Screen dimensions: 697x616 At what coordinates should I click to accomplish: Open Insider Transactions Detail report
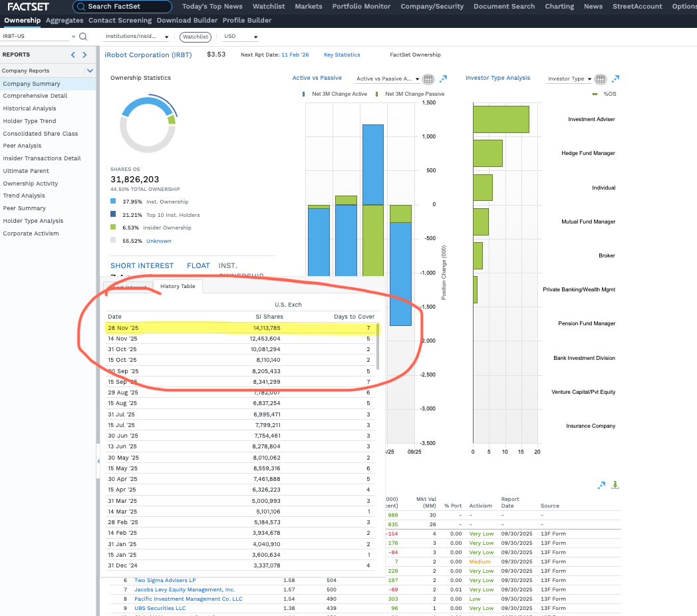tap(42, 158)
